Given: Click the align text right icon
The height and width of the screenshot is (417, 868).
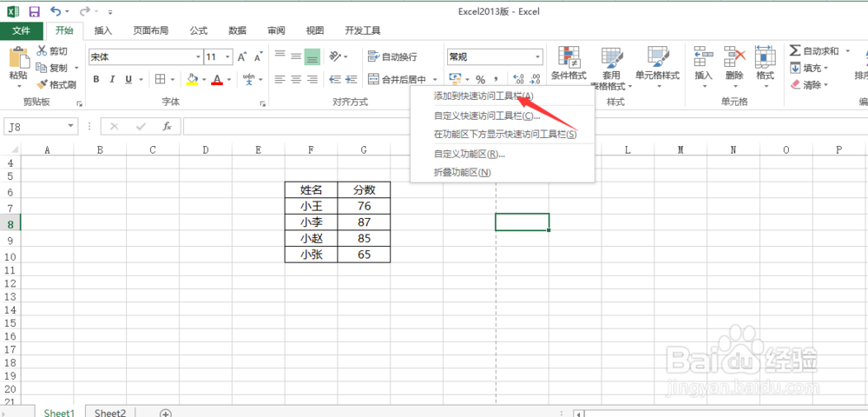Looking at the screenshot, I should point(312,79).
